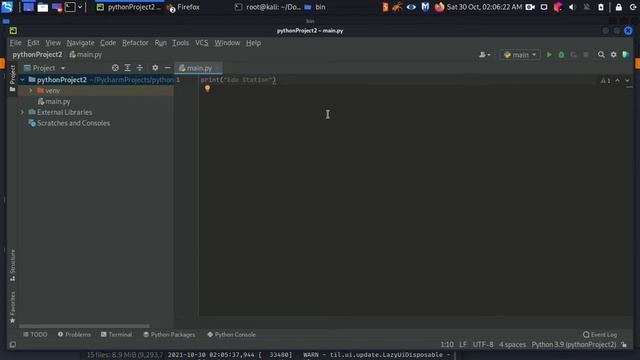Change the UTF-8 file encoding
The image size is (640, 360).
pyautogui.click(x=483, y=345)
